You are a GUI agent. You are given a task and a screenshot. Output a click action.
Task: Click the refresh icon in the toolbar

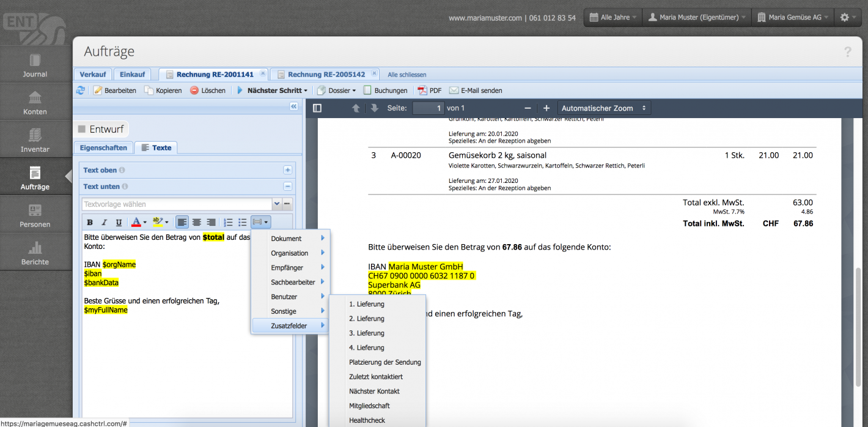(x=81, y=90)
